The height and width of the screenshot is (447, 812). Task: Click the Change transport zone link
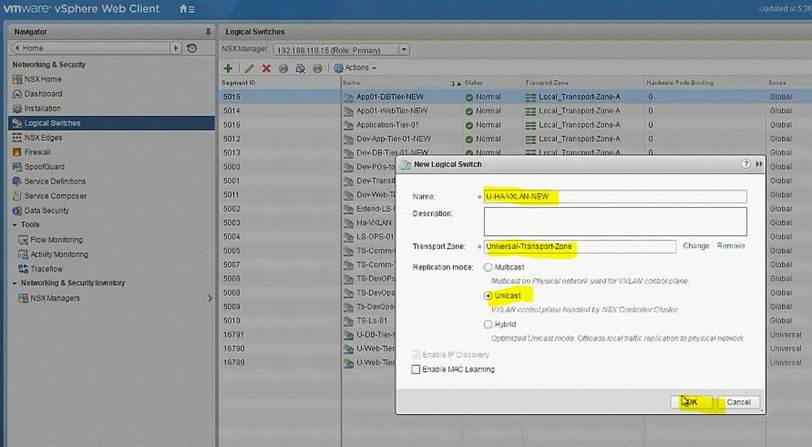tap(696, 246)
